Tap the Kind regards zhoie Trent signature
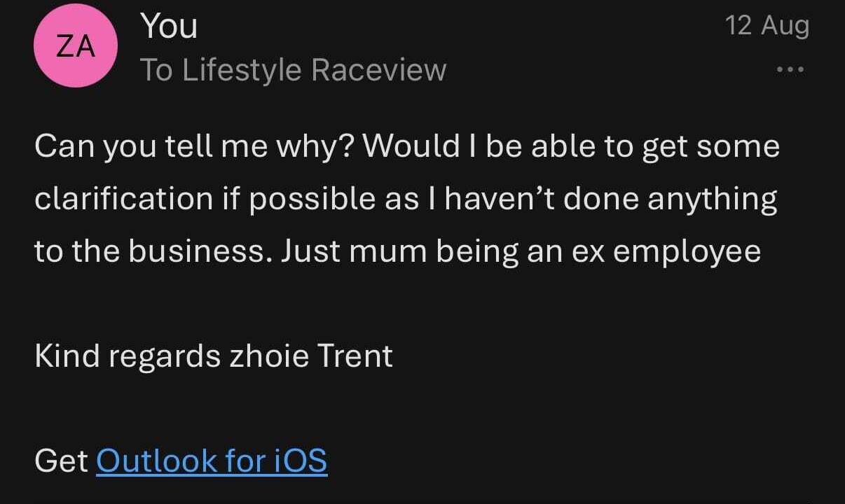This screenshot has width=845, height=504. (x=214, y=356)
